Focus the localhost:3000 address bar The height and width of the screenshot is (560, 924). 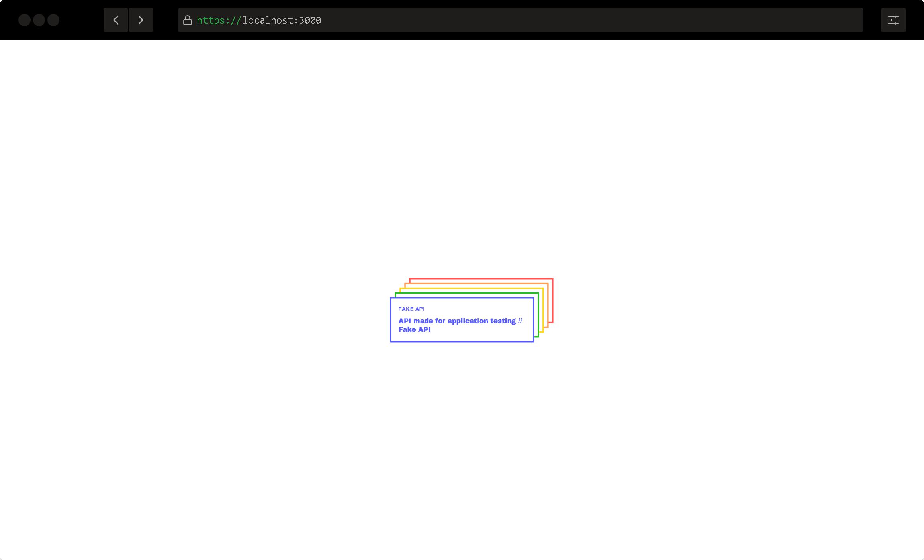[x=520, y=20]
